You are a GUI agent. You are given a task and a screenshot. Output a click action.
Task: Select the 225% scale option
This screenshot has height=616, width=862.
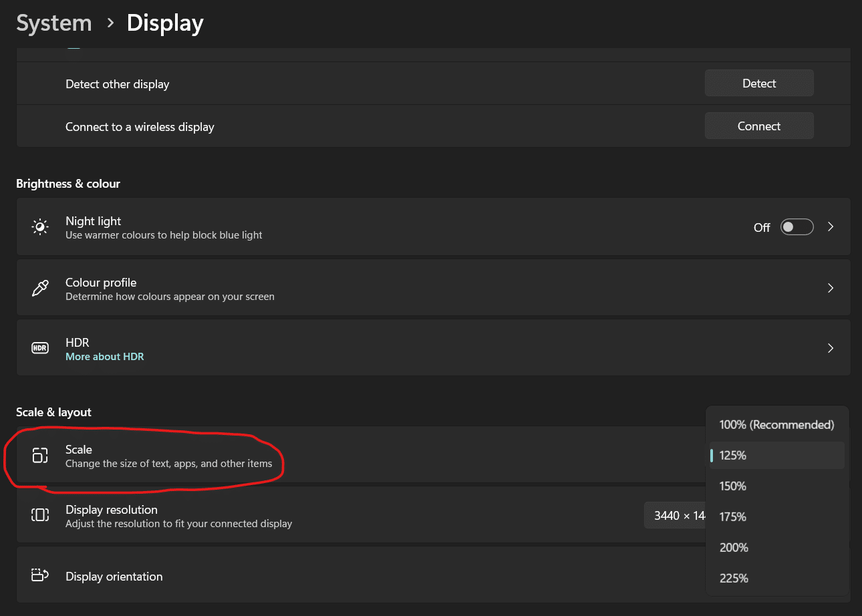click(x=776, y=578)
